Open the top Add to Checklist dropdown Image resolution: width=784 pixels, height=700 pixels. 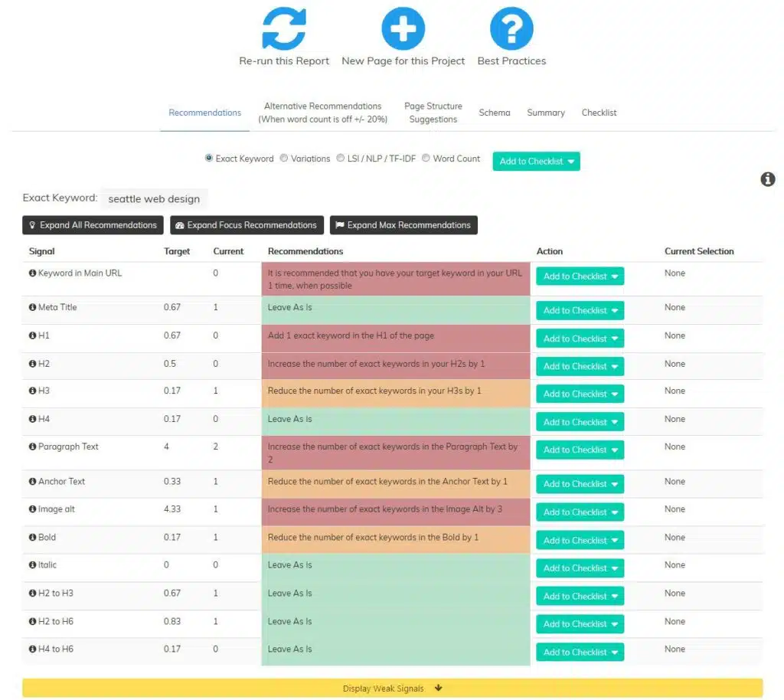536,162
